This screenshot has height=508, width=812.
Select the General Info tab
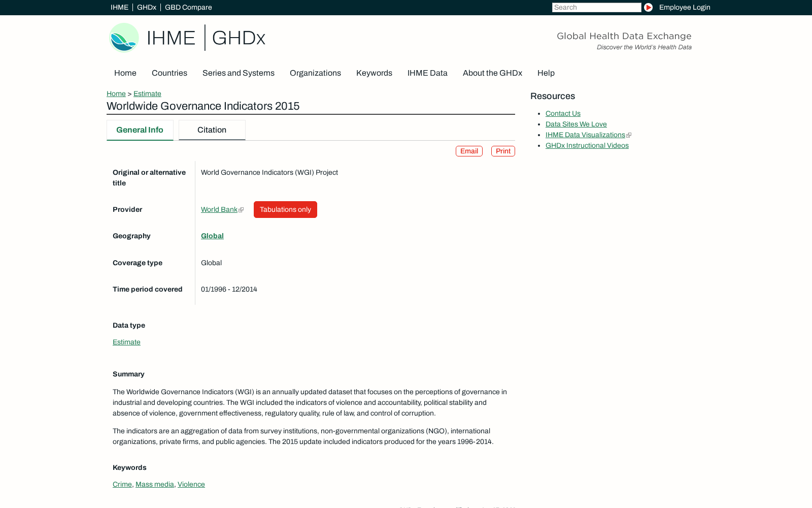[140, 130]
